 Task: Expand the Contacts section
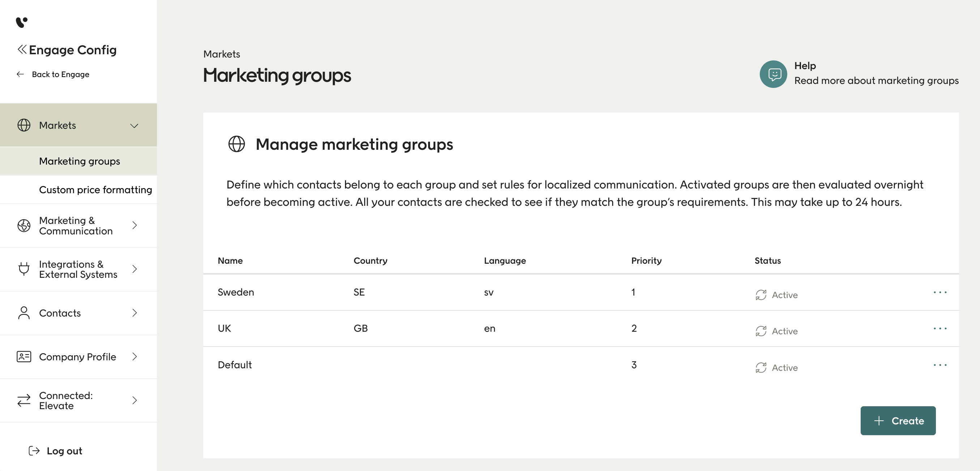pyautogui.click(x=134, y=313)
